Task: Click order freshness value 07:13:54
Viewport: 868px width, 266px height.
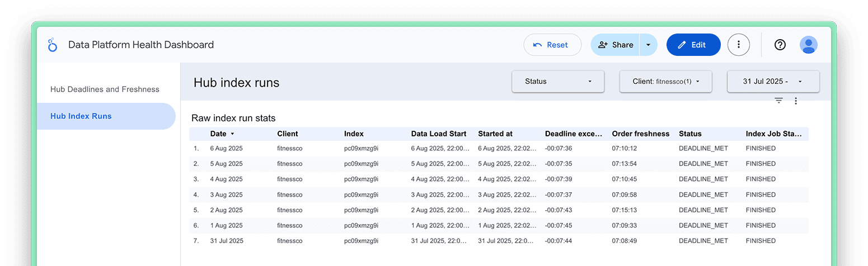Action: [625, 164]
